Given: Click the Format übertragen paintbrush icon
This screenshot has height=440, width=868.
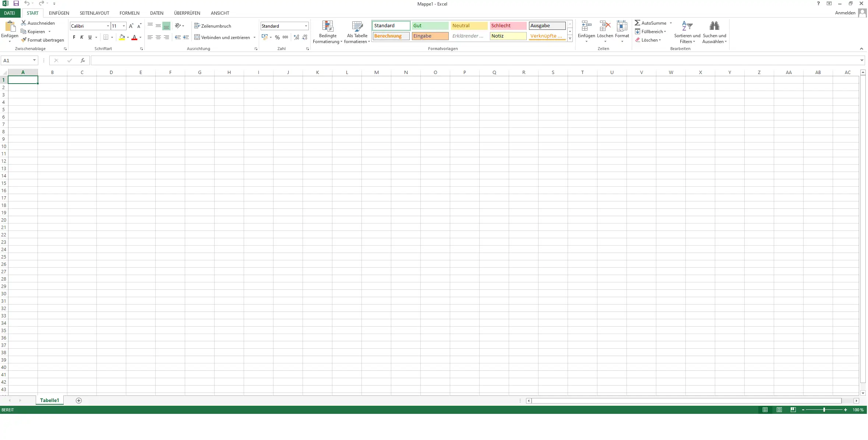Looking at the screenshot, I should click(x=24, y=40).
